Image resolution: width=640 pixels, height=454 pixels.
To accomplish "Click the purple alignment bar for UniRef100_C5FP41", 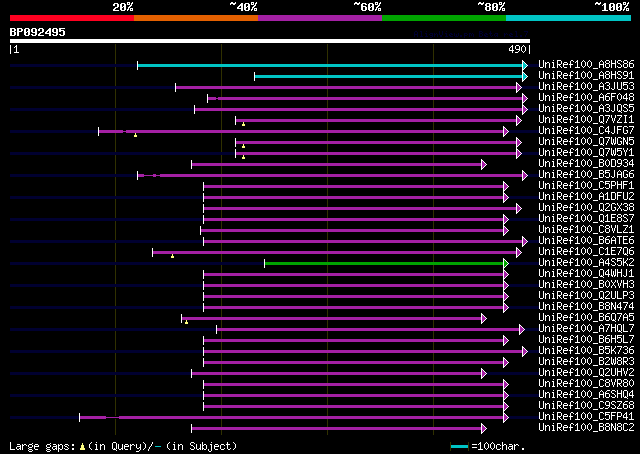I will click(291, 417).
